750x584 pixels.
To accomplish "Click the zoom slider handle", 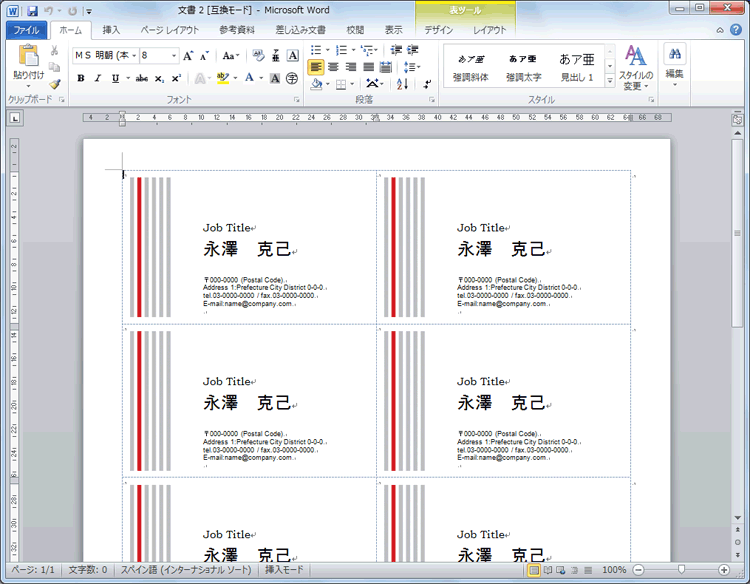I will click(681, 569).
